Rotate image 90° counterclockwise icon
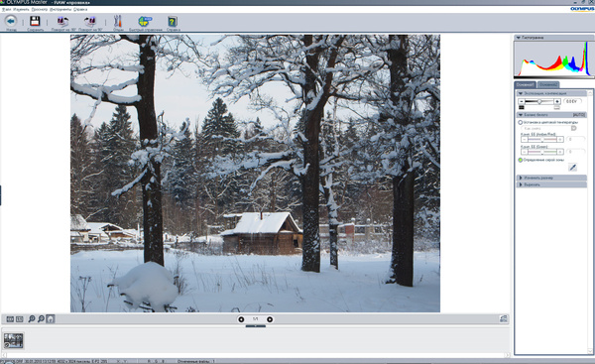Image resolution: width=595 pixels, height=364 pixels. pos(63,21)
